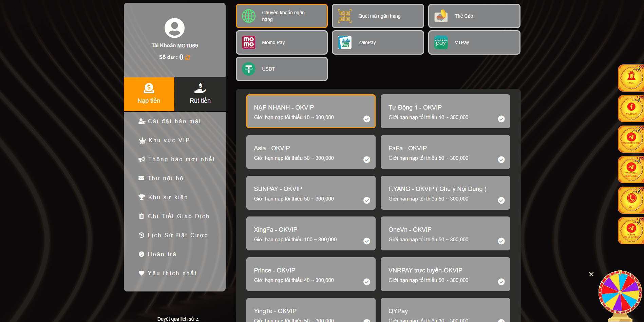Screen dimensions: 644x322
Task: Select USDT Tether payment method
Action: click(282, 69)
